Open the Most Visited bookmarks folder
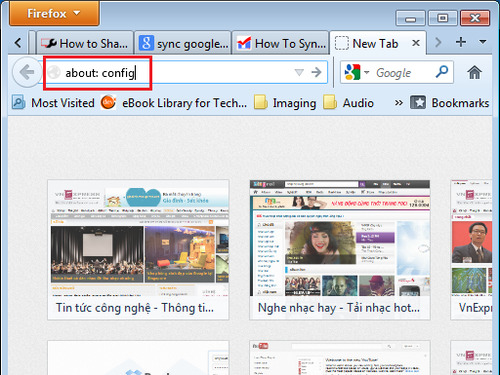Viewport: 500px width, 375px height. pyautogui.click(x=53, y=103)
